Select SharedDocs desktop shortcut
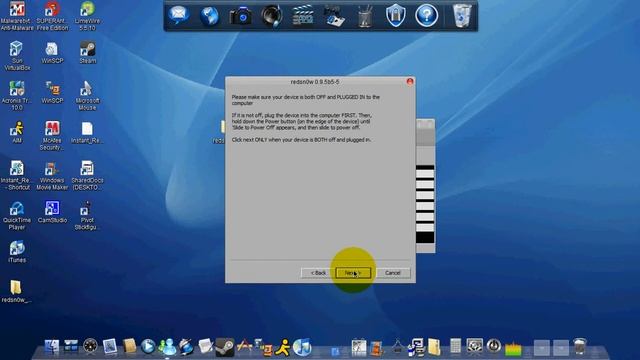 pyautogui.click(x=87, y=176)
